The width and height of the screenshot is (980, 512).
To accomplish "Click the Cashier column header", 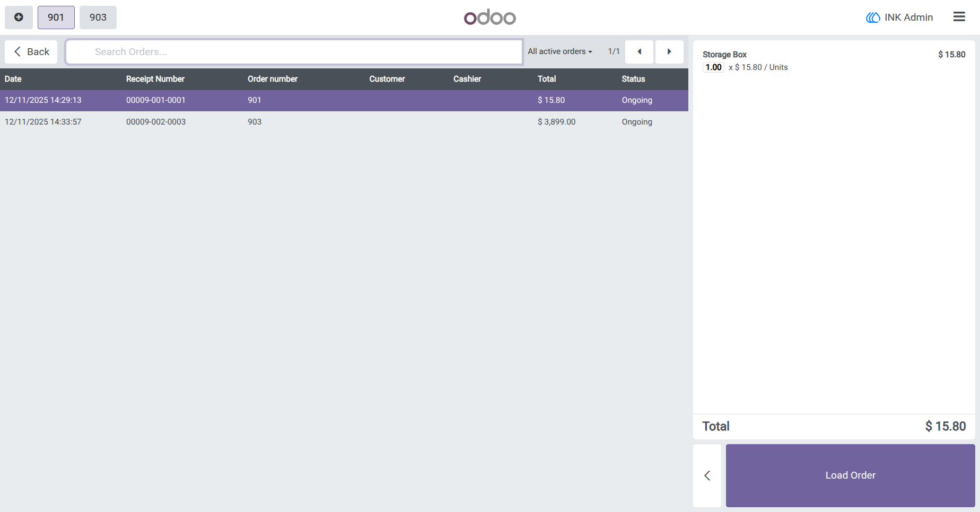I will point(467,79).
